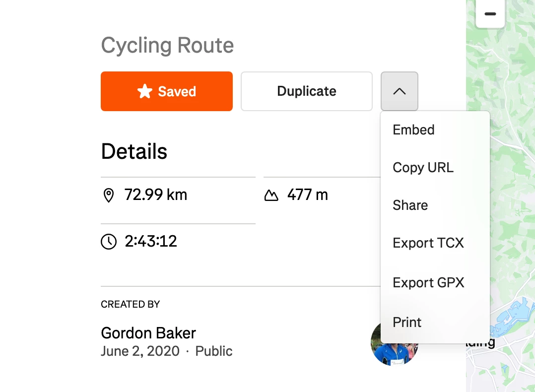
Task: Collapse the more options chevron menu
Action: click(x=399, y=91)
